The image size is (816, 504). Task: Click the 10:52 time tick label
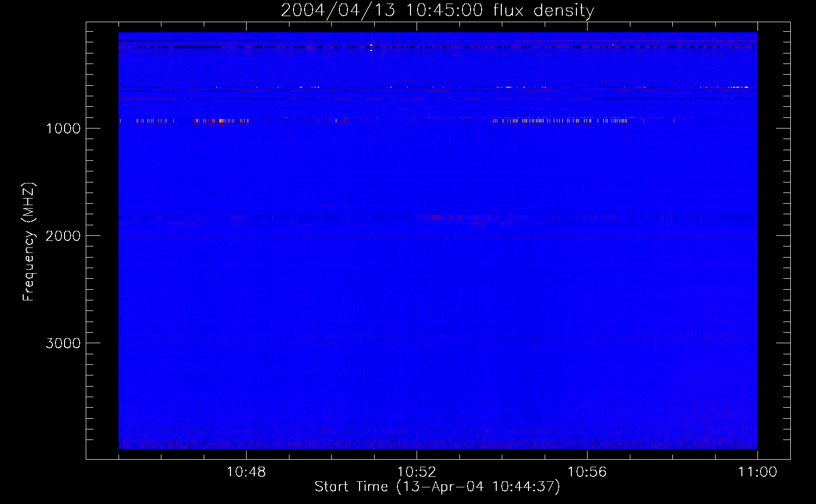(x=417, y=472)
